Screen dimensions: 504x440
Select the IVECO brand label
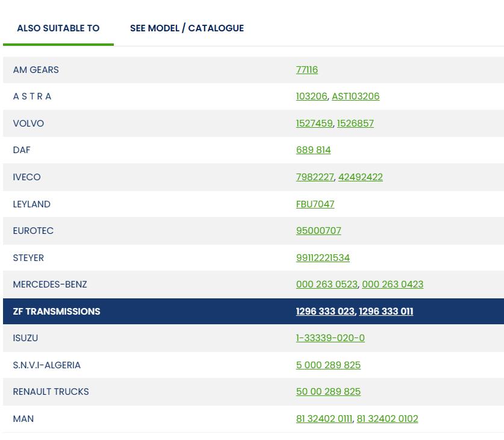[x=26, y=177]
